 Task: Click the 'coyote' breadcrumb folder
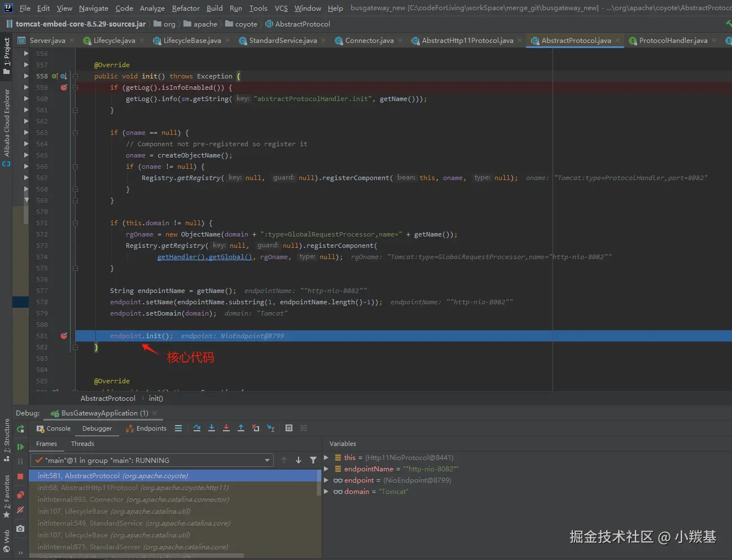pyautogui.click(x=242, y=24)
